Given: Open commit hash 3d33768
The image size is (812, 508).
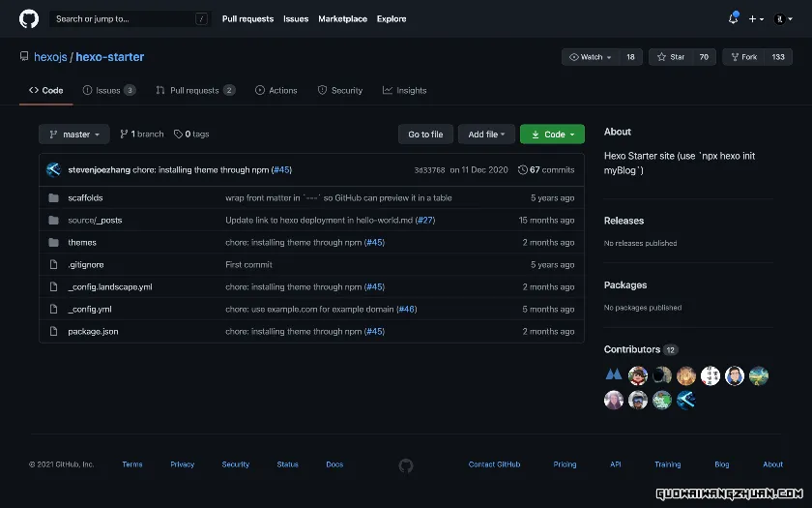Looking at the screenshot, I should (429, 170).
